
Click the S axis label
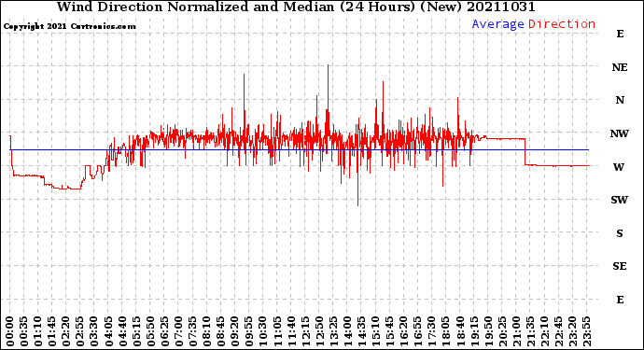click(620, 233)
